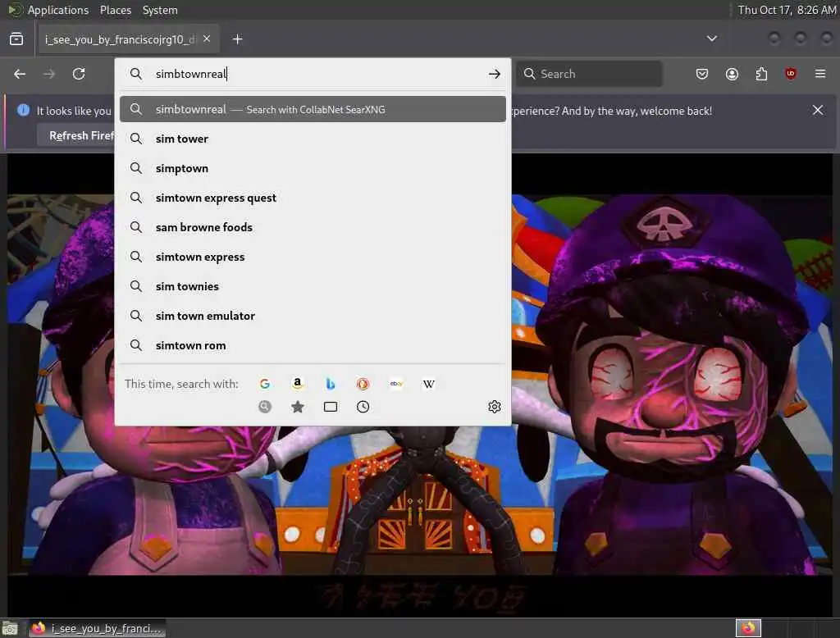This screenshot has height=638, width=840.
Task: Open the Extensions puzzle icon
Action: coord(761,74)
